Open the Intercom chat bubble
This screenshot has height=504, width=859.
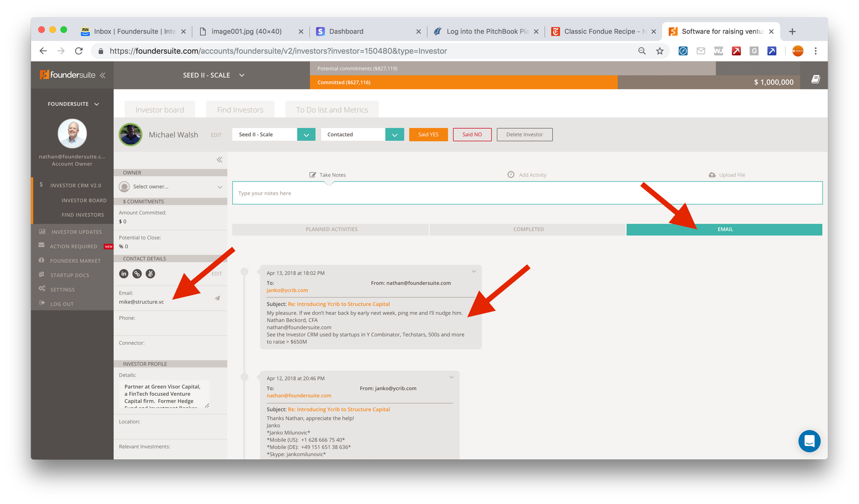809,441
